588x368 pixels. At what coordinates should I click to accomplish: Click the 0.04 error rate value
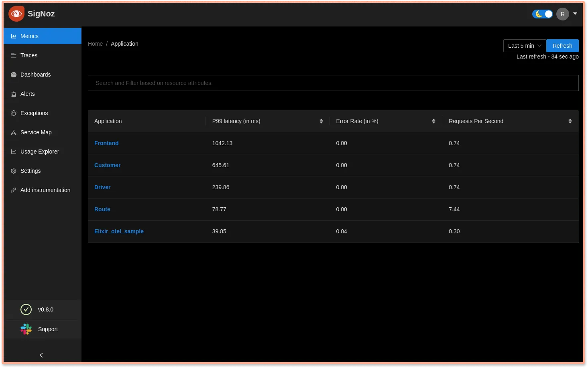[342, 231]
